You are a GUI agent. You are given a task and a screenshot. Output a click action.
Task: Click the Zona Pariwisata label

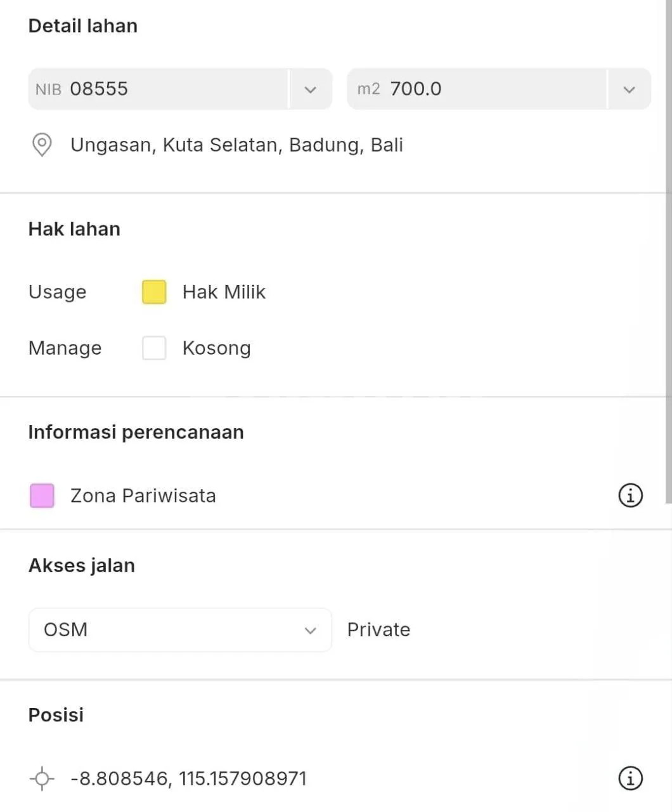coord(143,495)
